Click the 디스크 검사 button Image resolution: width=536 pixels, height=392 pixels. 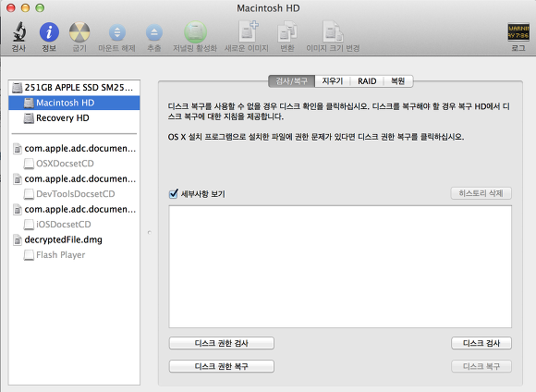(x=481, y=343)
